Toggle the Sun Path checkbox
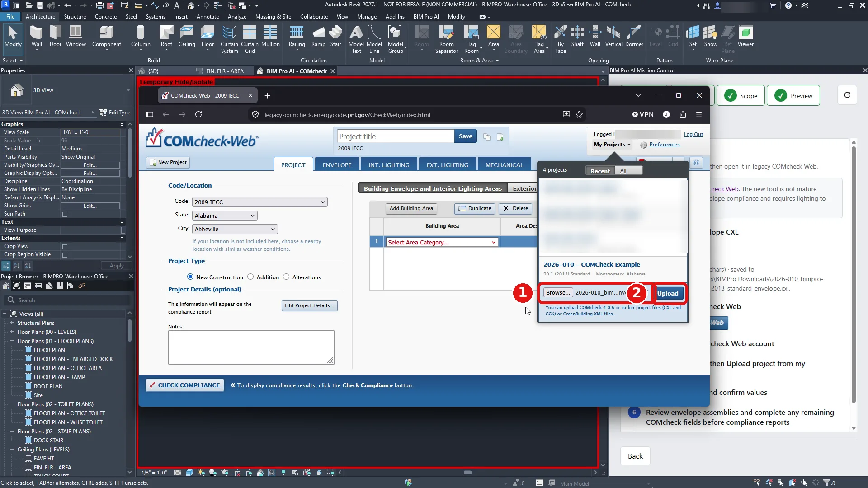 click(x=65, y=214)
